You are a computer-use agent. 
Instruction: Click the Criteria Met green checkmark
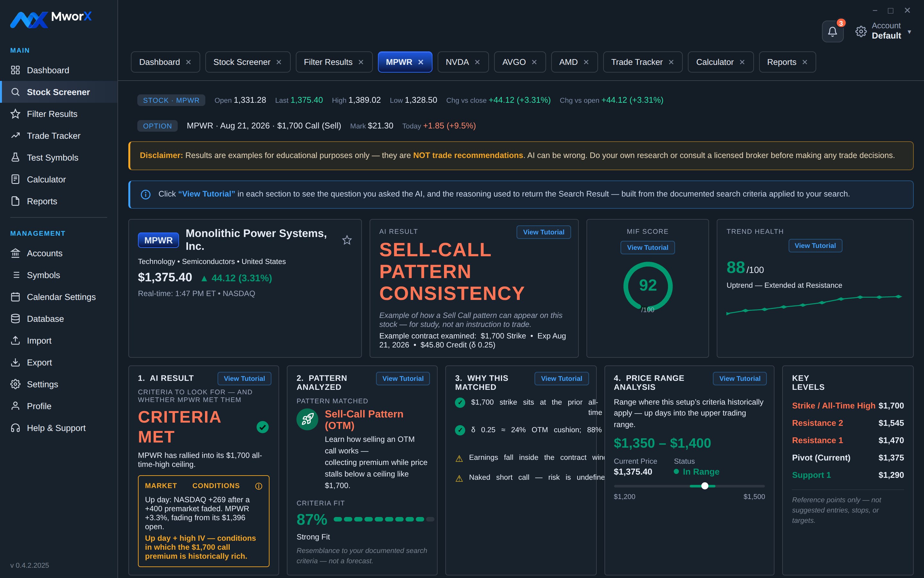click(263, 427)
